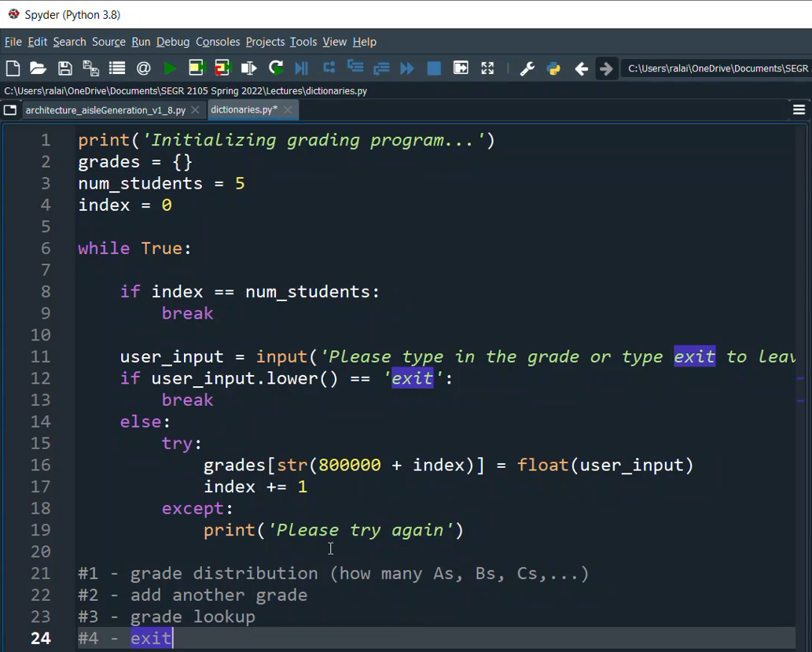Open the file switcher list icon

[x=116, y=68]
